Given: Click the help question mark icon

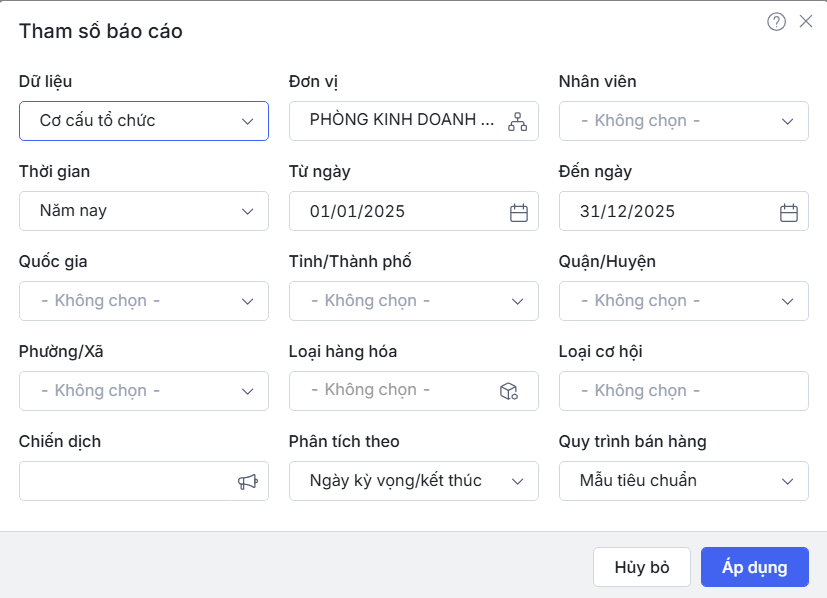Looking at the screenshot, I should point(776,22).
